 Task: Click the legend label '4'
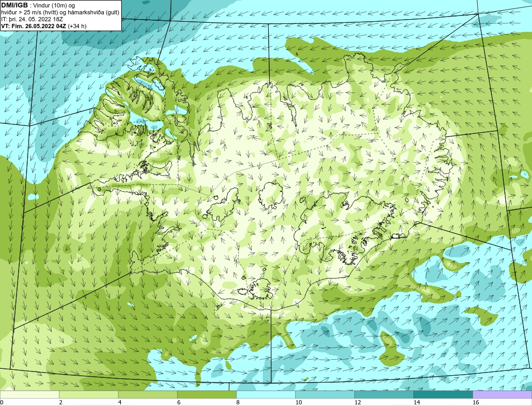tap(120, 402)
